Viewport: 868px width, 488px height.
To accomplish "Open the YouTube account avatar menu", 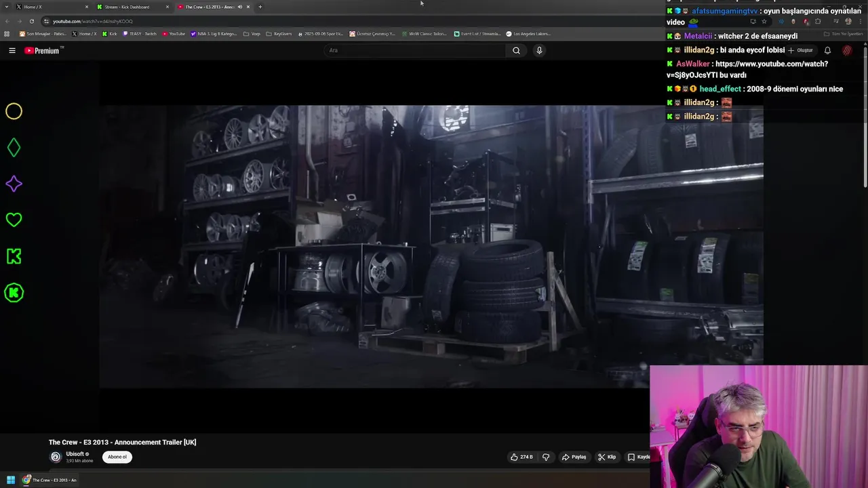I will (847, 50).
